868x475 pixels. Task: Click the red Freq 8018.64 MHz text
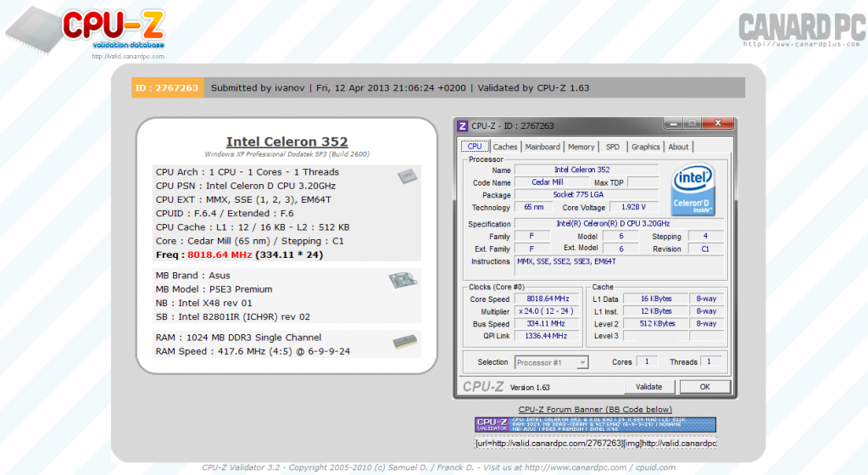coord(220,254)
